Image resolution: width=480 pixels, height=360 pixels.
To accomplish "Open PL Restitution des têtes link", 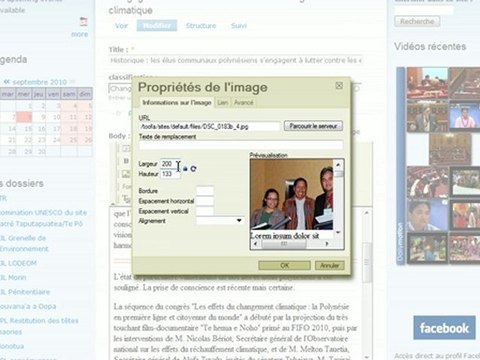I will (x=39, y=326).
